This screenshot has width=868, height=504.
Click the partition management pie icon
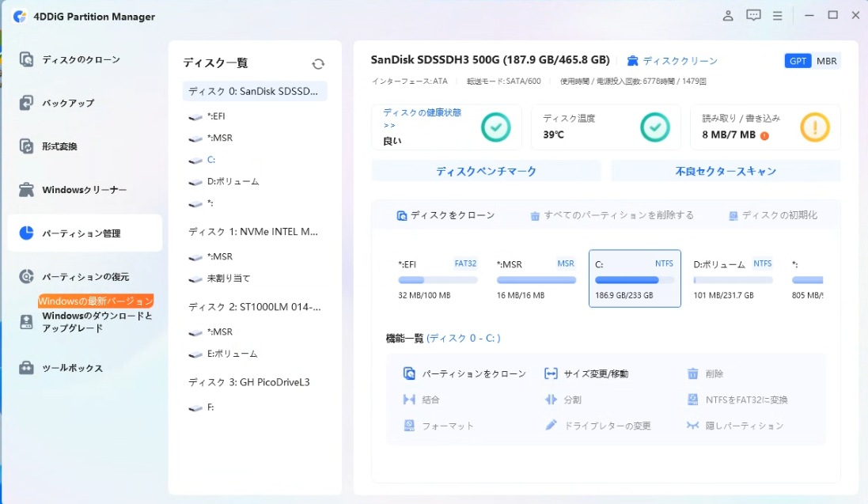pos(26,233)
